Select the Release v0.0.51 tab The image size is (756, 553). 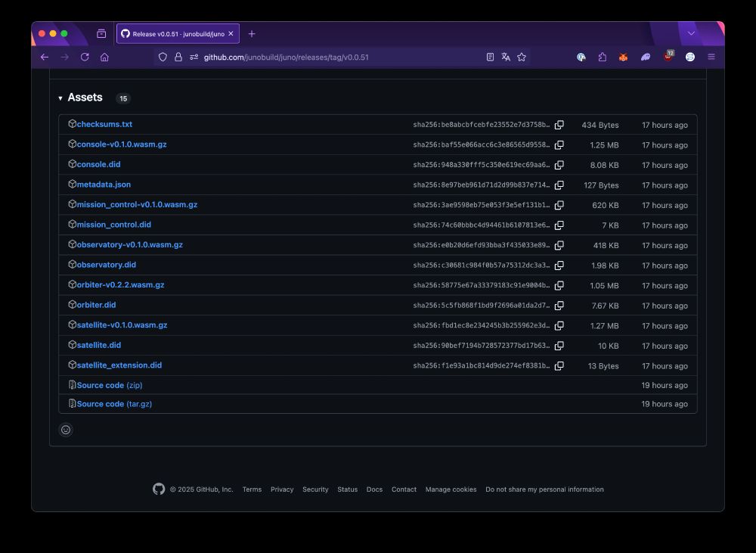point(178,34)
